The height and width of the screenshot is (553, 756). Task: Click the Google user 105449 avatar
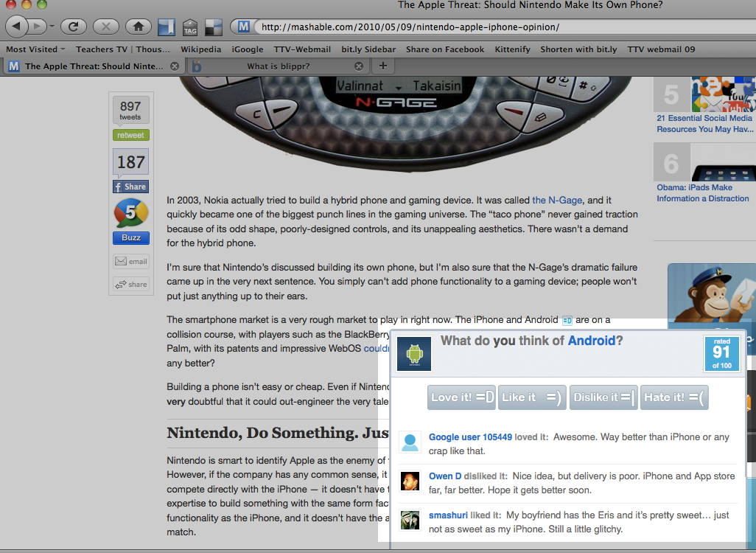pyautogui.click(x=410, y=442)
